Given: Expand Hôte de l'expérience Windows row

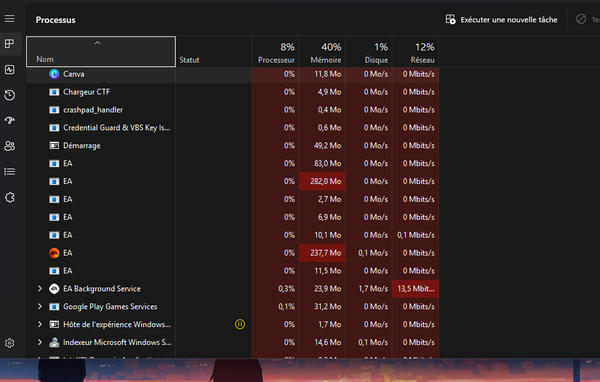Looking at the screenshot, I should pos(39,324).
